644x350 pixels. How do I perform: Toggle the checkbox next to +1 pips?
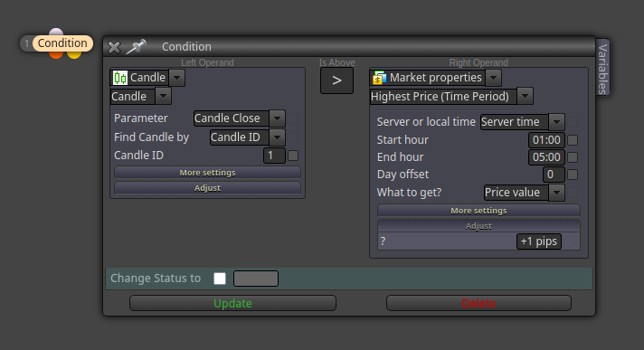(569, 241)
